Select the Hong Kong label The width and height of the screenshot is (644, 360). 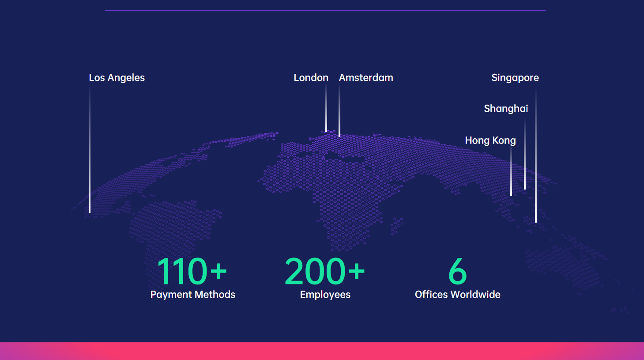(x=490, y=140)
